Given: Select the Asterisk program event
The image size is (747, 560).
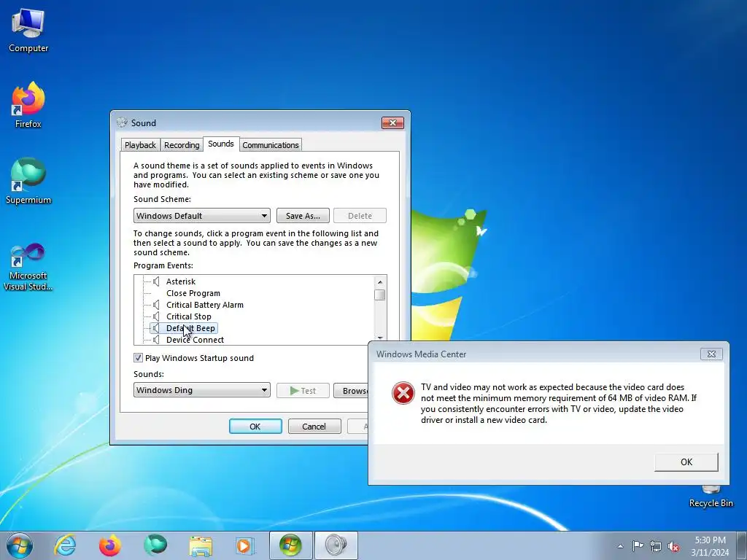Looking at the screenshot, I should coord(181,281).
